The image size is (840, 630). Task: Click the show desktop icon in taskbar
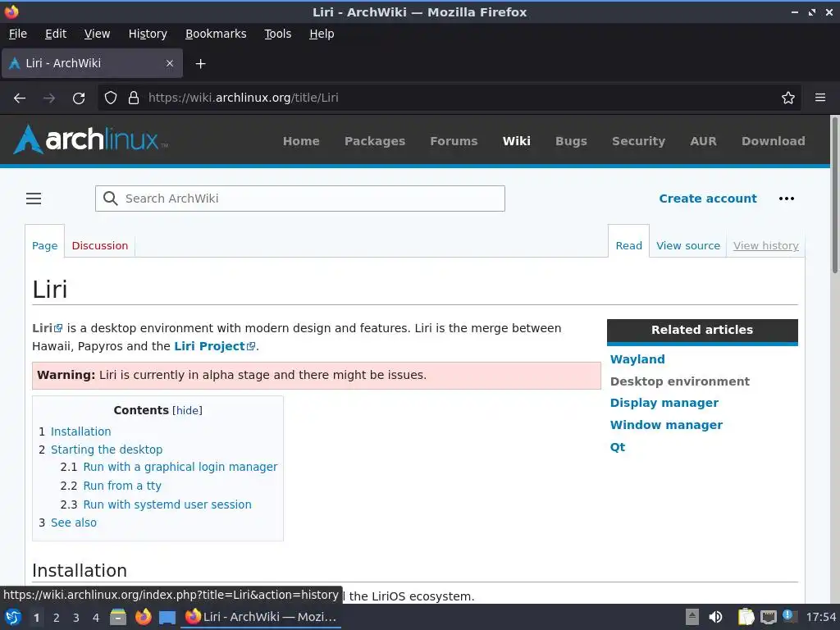click(167, 617)
